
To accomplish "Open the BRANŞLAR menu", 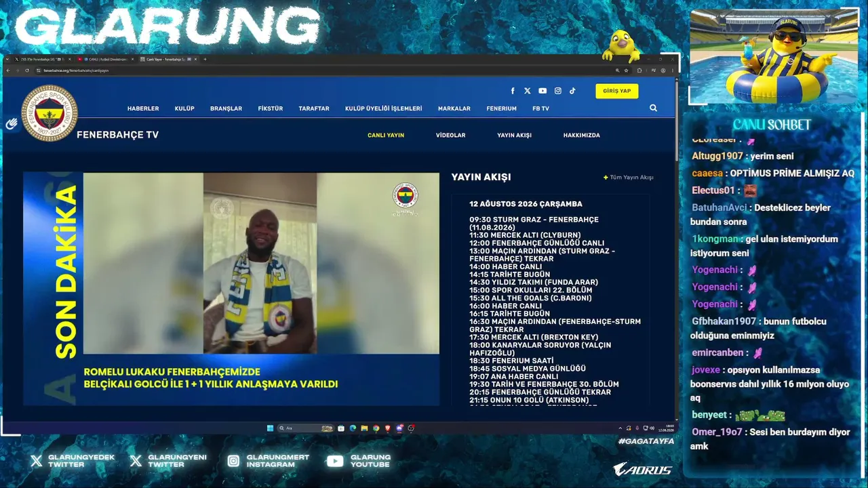I will [x=226, y=108].
